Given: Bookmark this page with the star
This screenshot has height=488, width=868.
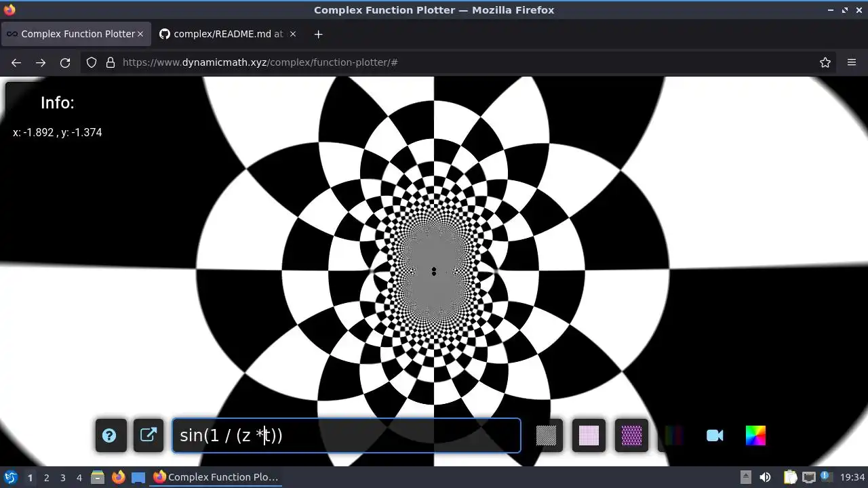Looking at the screenshot, I should click(825, 62).
